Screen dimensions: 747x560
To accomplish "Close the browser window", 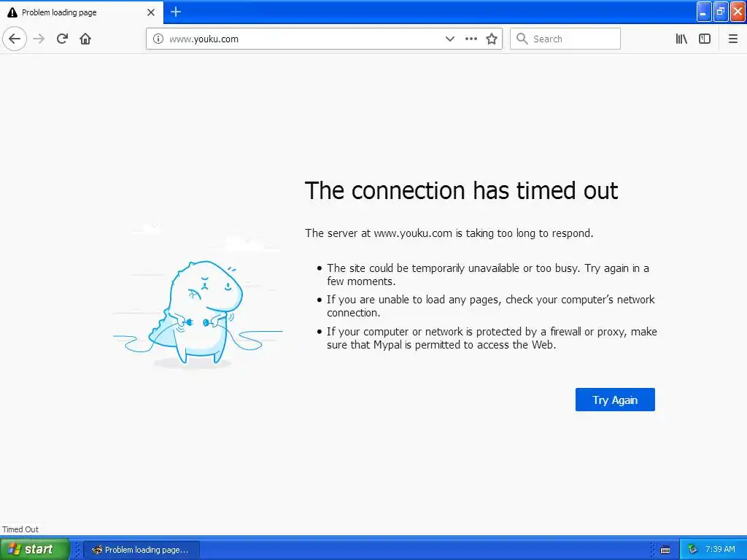I will tap(738, 12).
